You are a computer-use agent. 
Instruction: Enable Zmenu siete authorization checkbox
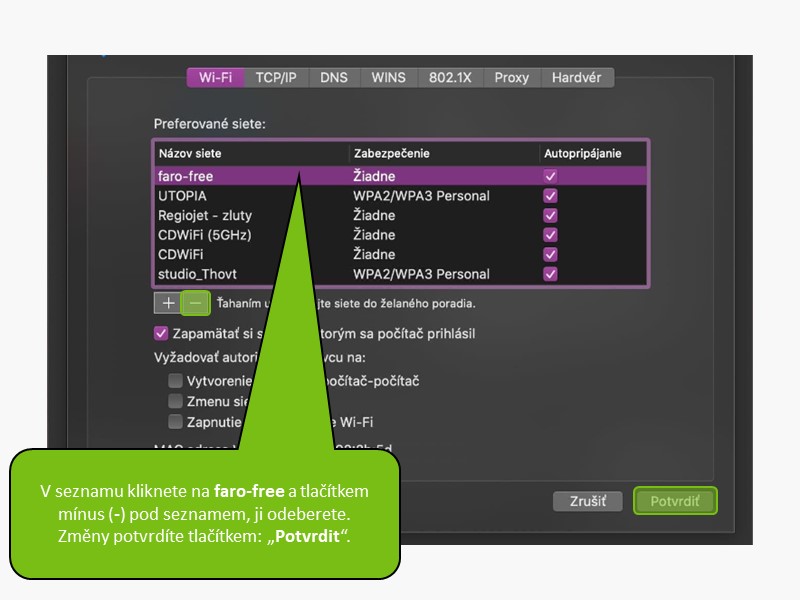click(176, 401)
